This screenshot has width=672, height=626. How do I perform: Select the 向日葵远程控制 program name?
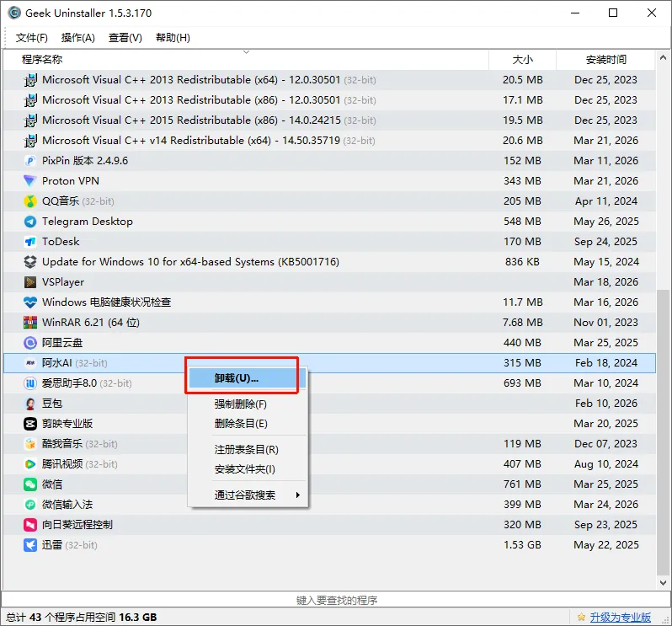coord(77,524)
